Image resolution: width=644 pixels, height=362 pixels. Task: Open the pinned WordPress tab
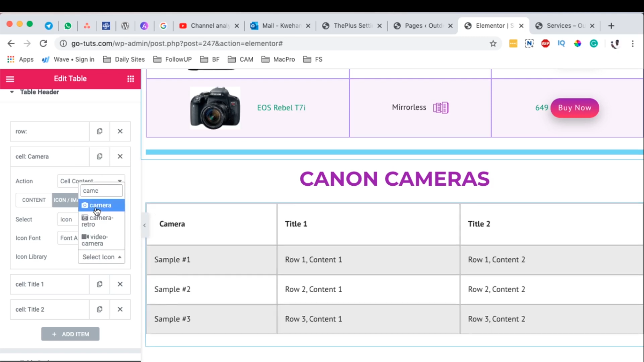(125, 26)
